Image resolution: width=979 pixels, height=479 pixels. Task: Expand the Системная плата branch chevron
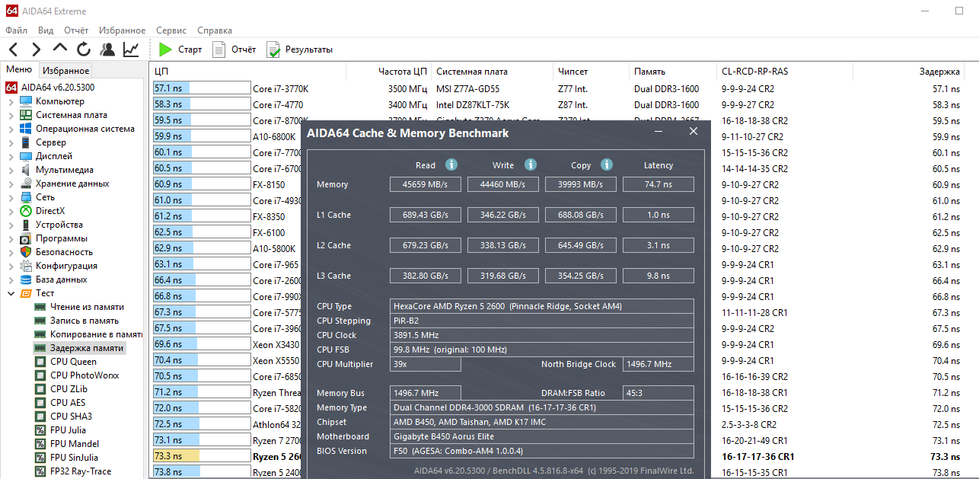(x=11, y=115)
